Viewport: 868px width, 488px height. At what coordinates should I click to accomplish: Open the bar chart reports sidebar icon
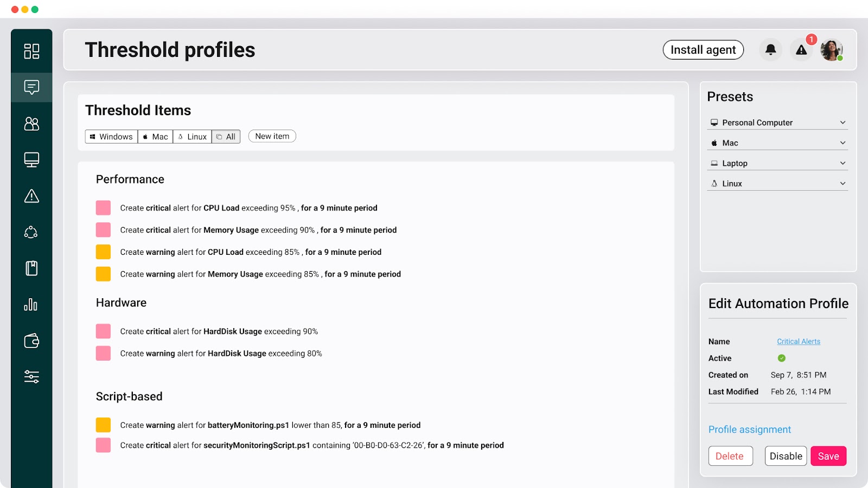pyautogui.click(x=31, y=305)
